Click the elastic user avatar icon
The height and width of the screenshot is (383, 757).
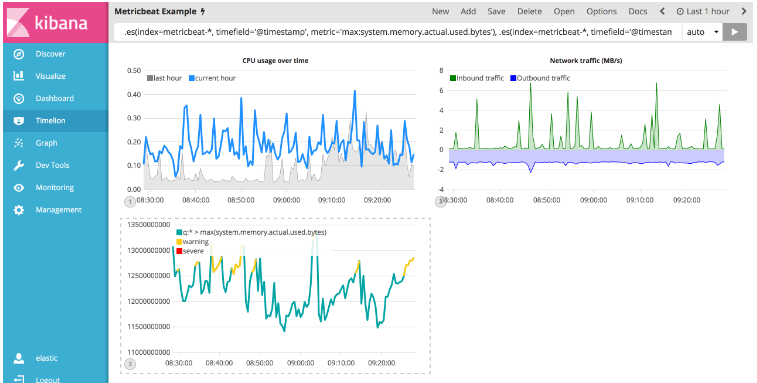[19, 358]
